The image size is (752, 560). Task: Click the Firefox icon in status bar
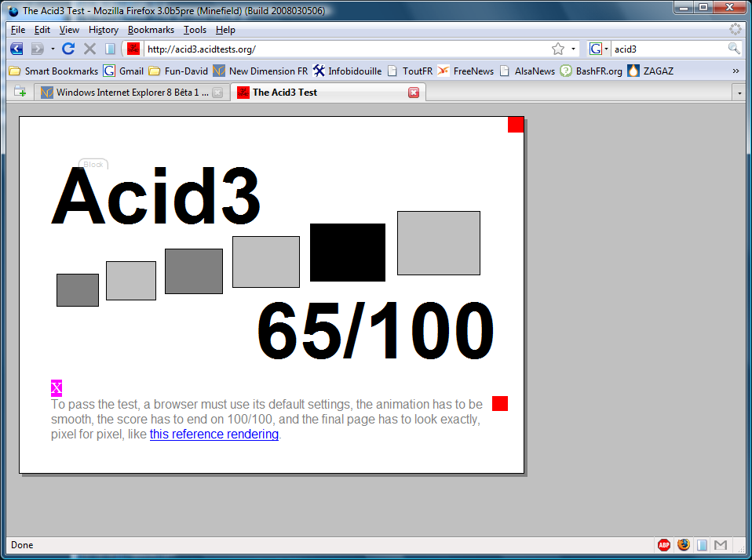pyautogui.click(x=684, y=545)
